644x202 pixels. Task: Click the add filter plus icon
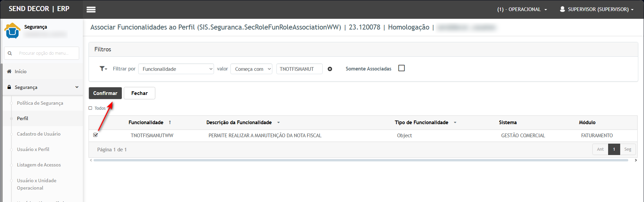coord(330,69)
